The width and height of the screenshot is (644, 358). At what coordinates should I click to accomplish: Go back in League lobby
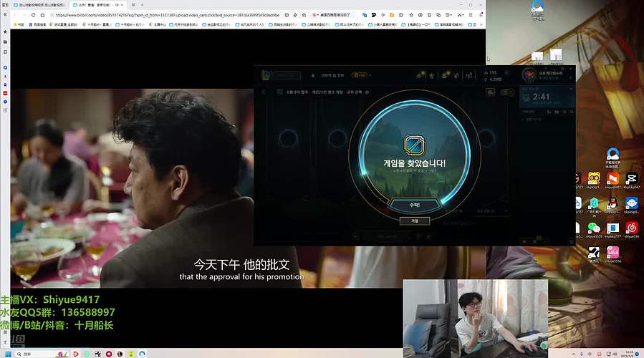pyautogui.click(x=264, y=92)
